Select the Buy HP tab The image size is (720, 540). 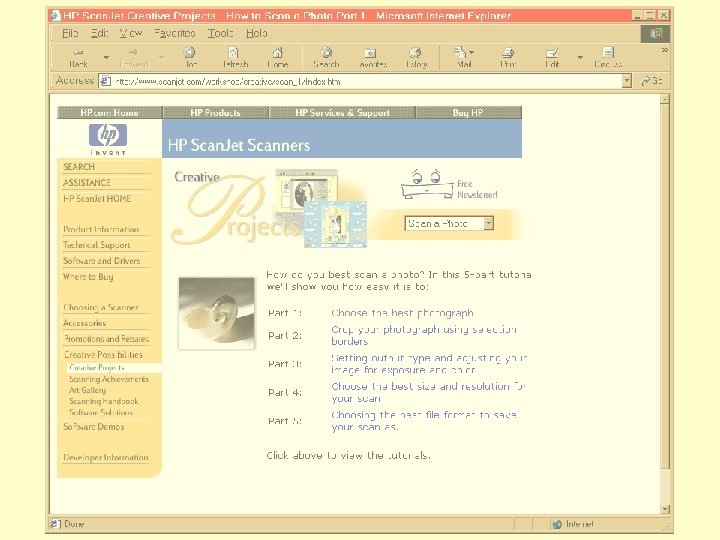[x=468, y=112]
